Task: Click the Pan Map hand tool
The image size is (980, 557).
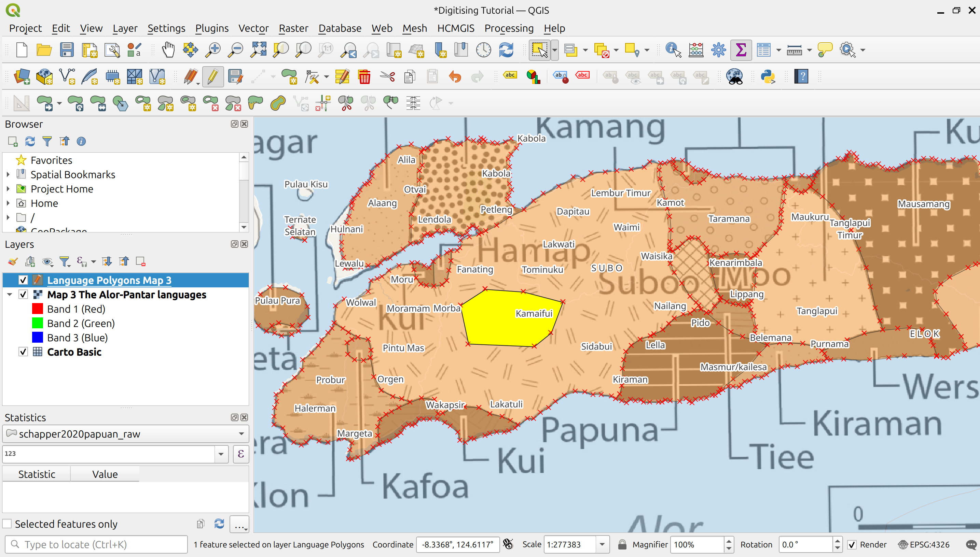Action: point(168,50)
